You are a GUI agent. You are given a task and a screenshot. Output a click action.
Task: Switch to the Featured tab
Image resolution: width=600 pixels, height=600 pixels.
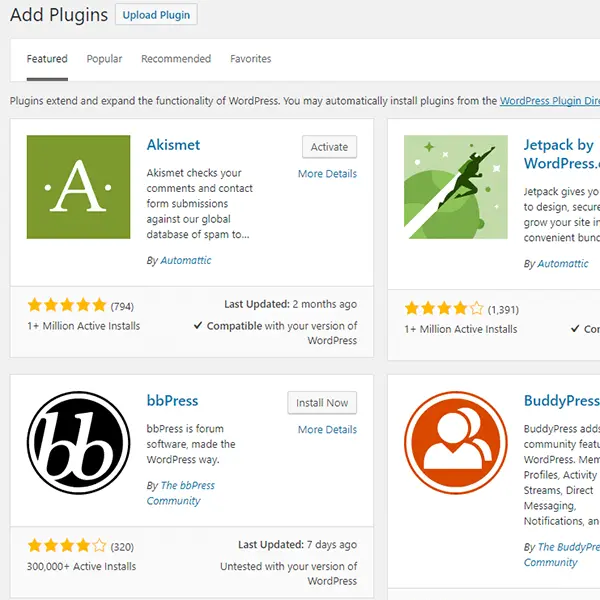(47, 59)
